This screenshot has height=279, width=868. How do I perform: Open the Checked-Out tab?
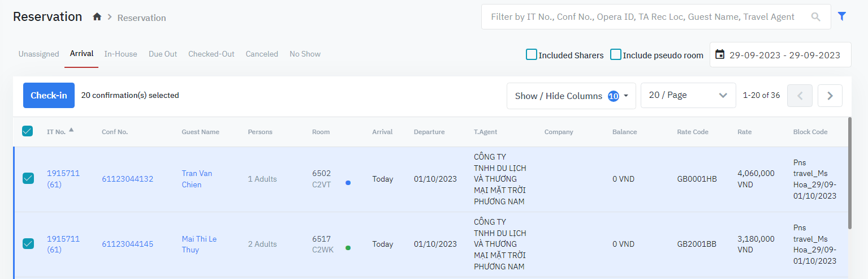tap(211, 54)
